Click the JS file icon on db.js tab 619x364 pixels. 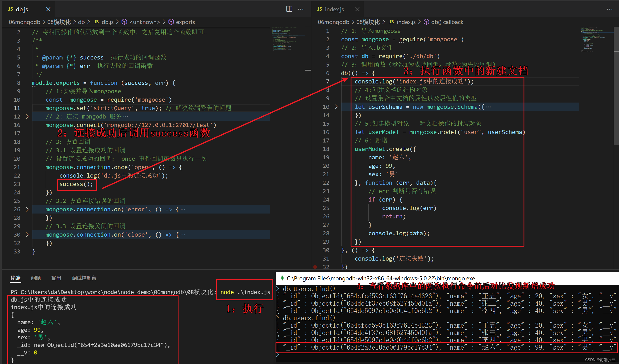(x=11, y=9)
